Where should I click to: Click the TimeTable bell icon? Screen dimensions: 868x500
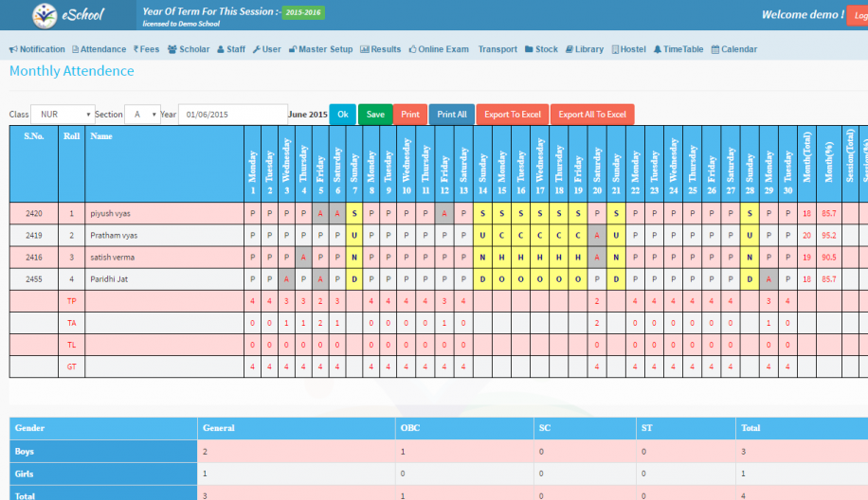click(657, 49)
